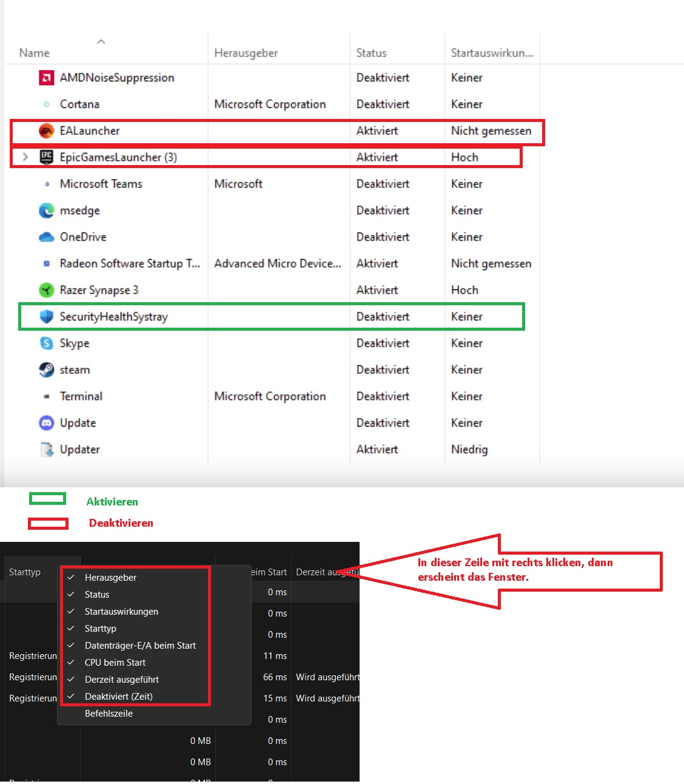The height and width of the screenshot is (784, 684).
Task: Click the msedge browser icon
Action: tap(46, 211)
